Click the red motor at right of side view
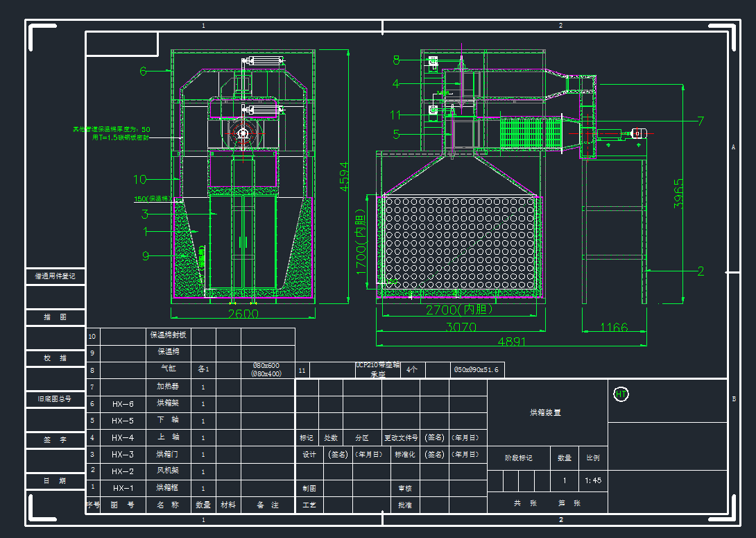The width and height of the screenshot is (756, 538). pyautogui.click(x=639, y=133)
